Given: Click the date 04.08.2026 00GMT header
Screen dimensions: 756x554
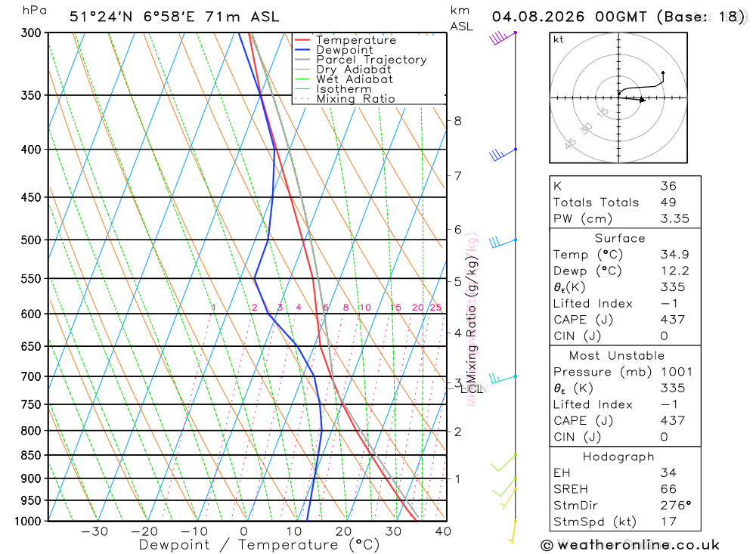Looking at the screenshot, I should pyautogui.click(x=569, y=17).
